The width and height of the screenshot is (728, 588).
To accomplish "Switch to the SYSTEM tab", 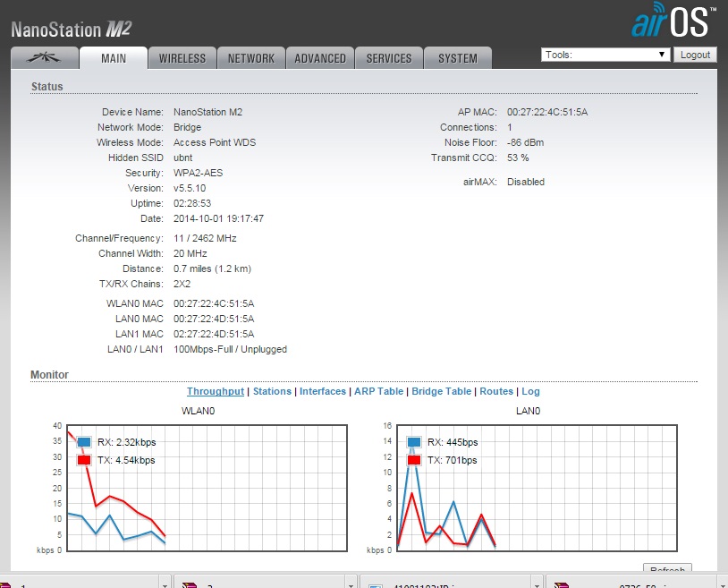I will click(458, 58).
